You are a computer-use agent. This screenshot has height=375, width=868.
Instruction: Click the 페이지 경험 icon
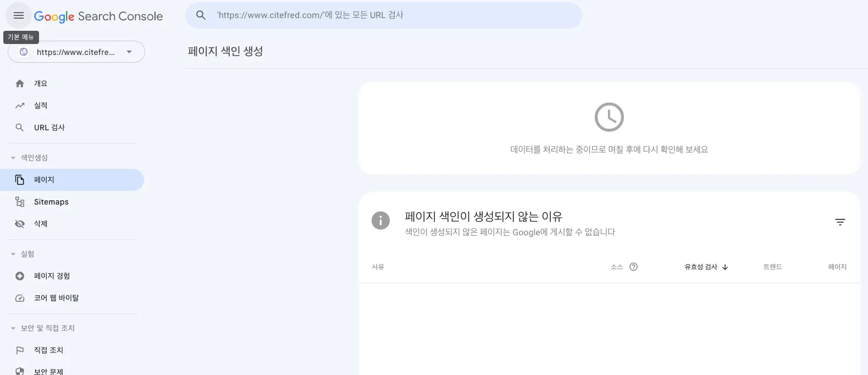[x=20, y=276]
